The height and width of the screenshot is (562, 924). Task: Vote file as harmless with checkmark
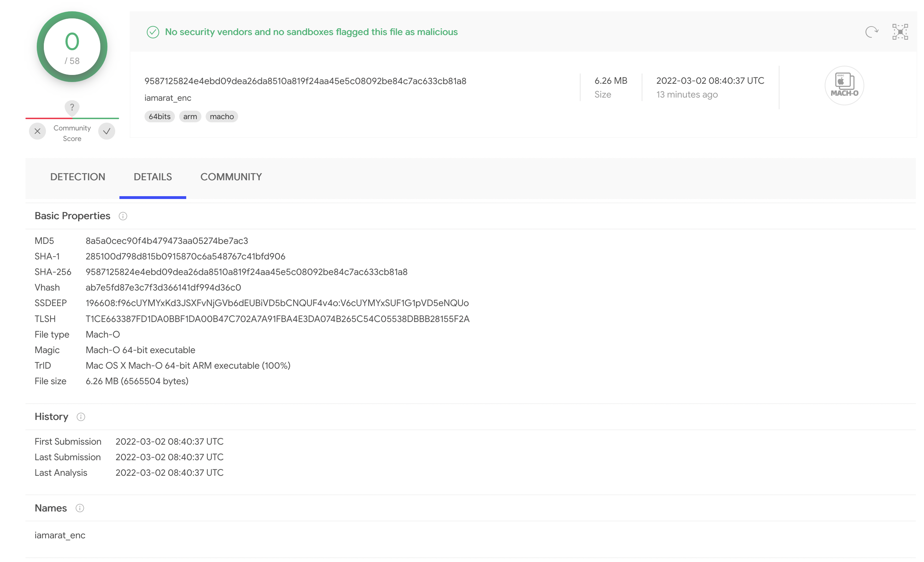click(x=107, y=131)
